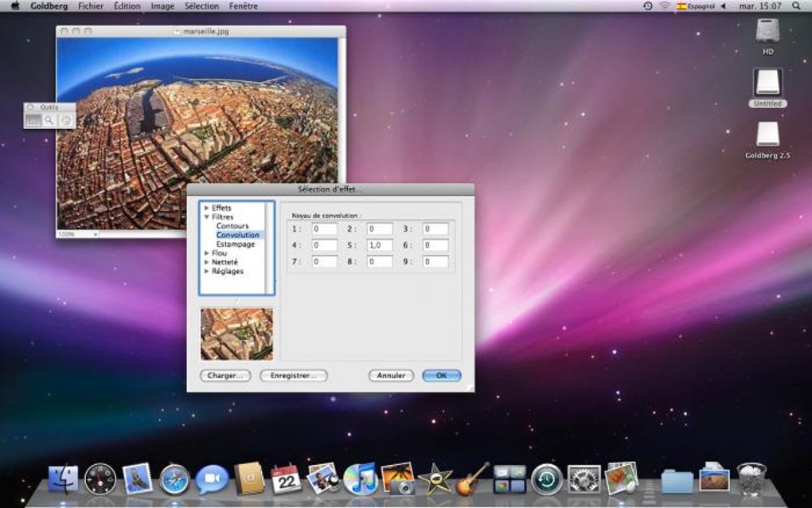
Task: Open System Preferences gear in Dock
Action: pyautogui.click(x=584, y=479)
